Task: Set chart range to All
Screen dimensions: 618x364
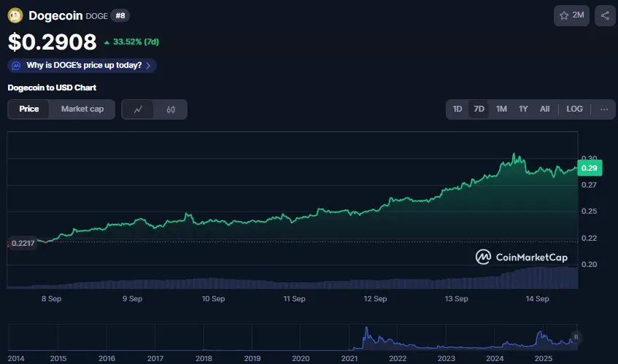Action: pos(545,109)
